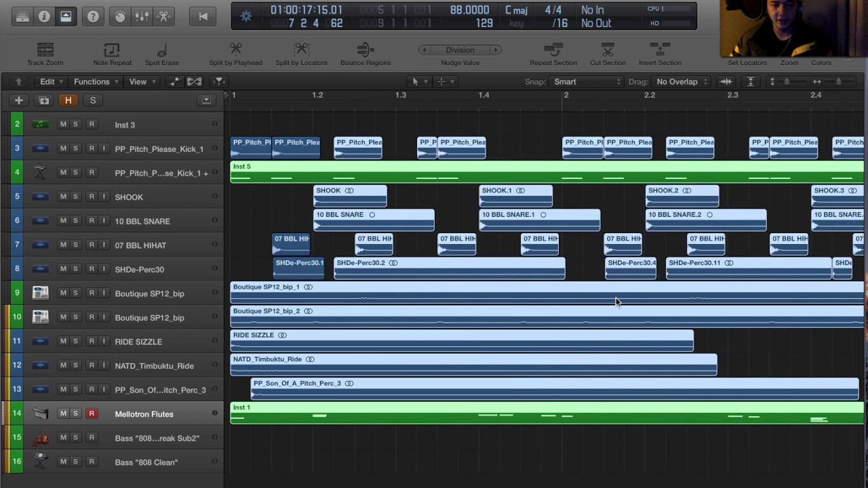The width and height of the screenshot is (868, 488).
Task: Select the 10 BBL SNARE.2 region
Action: tap(706, 220)
